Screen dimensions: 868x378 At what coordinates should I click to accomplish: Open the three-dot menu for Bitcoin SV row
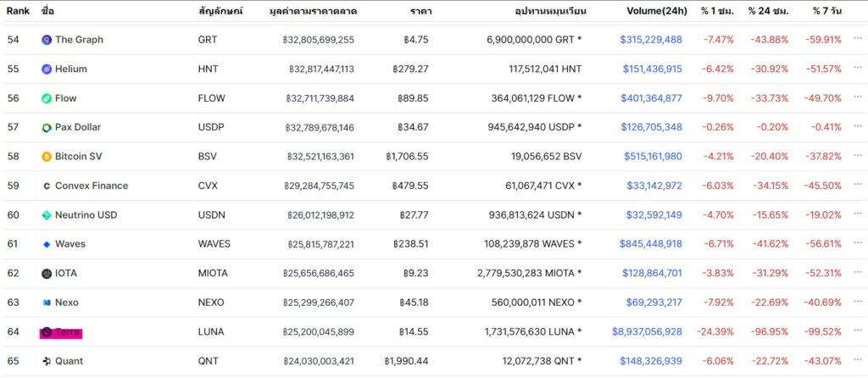coord(858,155)
